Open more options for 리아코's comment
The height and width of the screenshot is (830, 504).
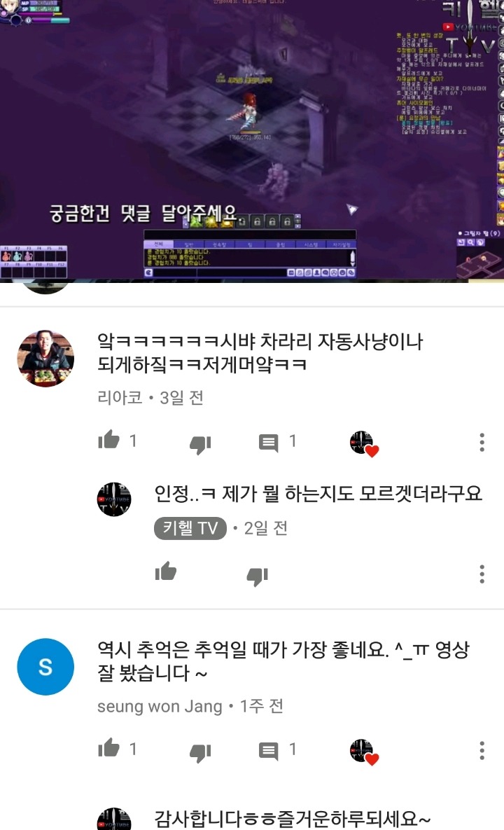(482, 442)
